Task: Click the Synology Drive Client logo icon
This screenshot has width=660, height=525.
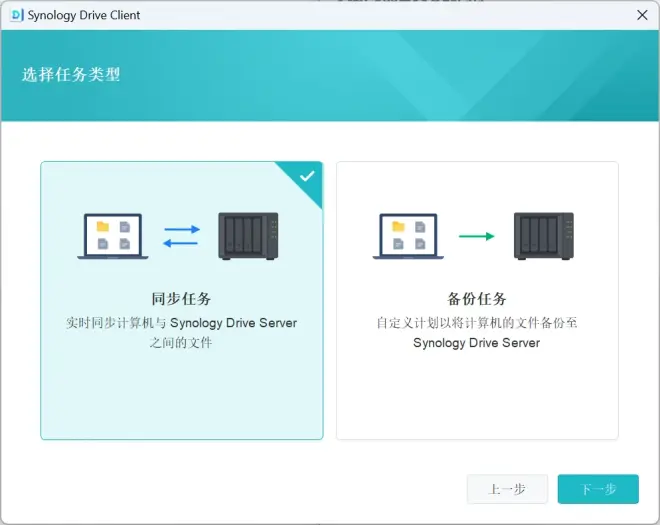Action: (16, 15)
